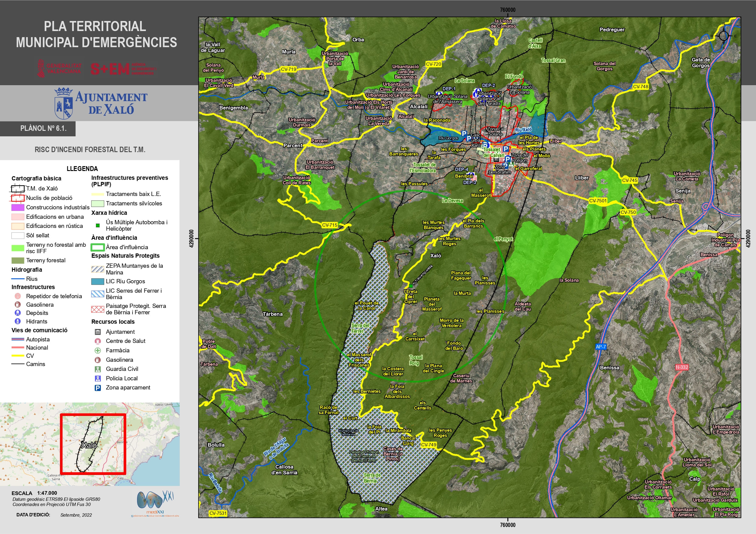The height and width of the screenshot is (534, 756).
Task: Click the Guardia Civil legend icon
Action: (x=98, y=369)
